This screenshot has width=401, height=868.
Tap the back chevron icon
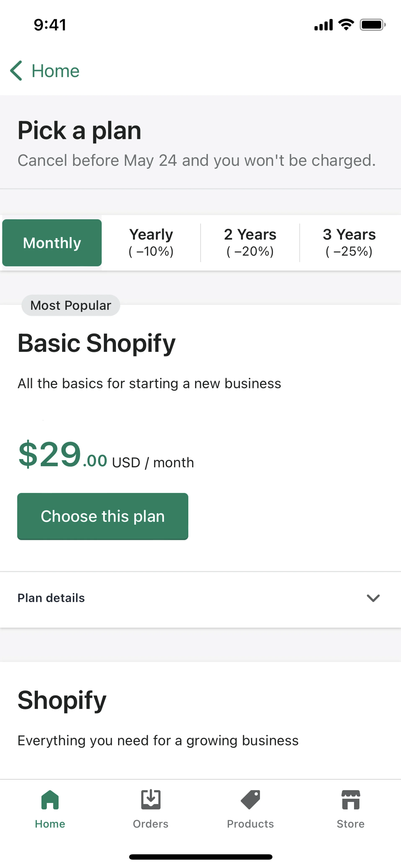coord(16,71)
